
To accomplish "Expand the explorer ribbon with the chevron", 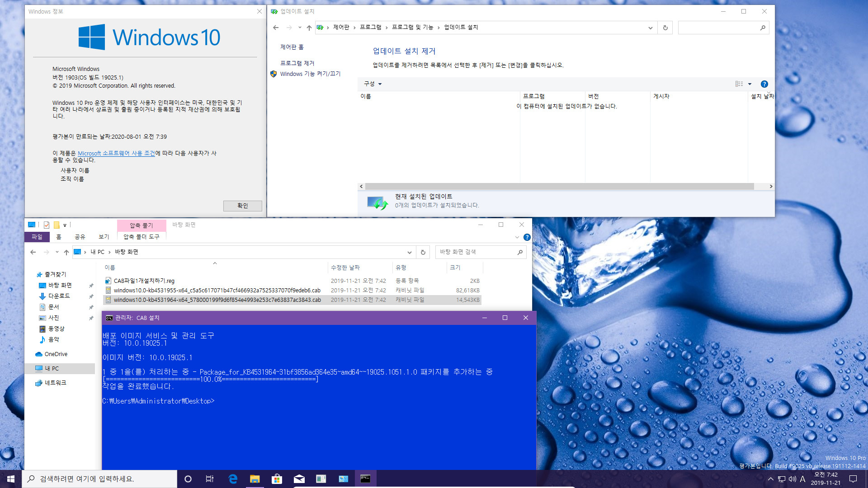I will pyautogui.click(x=517, y=237).
